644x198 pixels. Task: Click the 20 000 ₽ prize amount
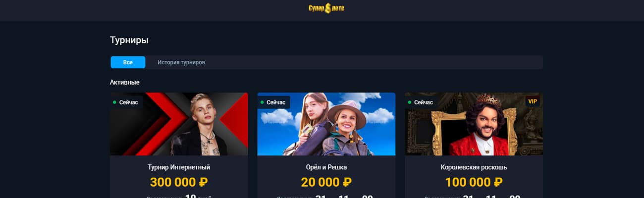[x=326, y=182]
